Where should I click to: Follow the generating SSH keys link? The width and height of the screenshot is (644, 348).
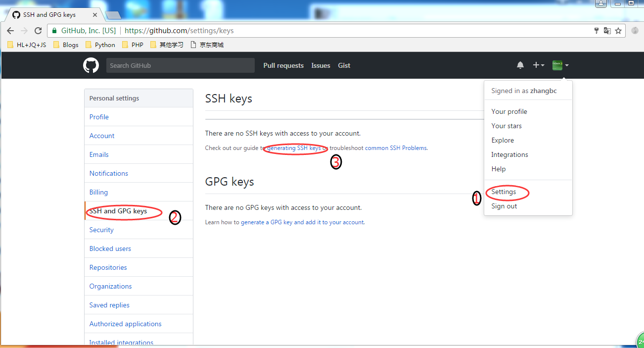(294, 148)
